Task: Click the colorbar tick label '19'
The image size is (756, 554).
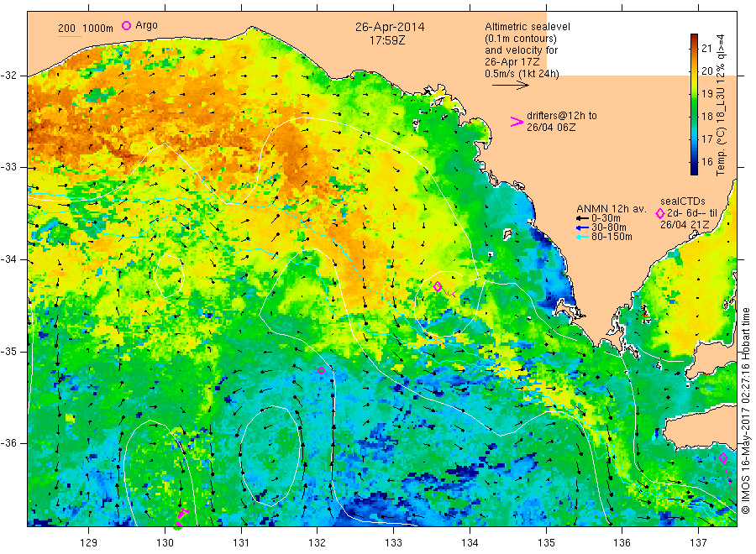Action: coord(706,93)
